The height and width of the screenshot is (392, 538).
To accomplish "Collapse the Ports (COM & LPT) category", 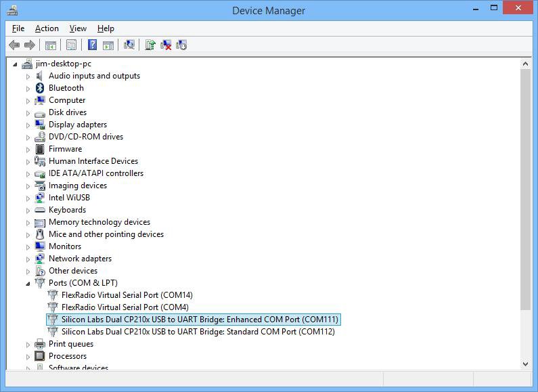I will 28,284.
